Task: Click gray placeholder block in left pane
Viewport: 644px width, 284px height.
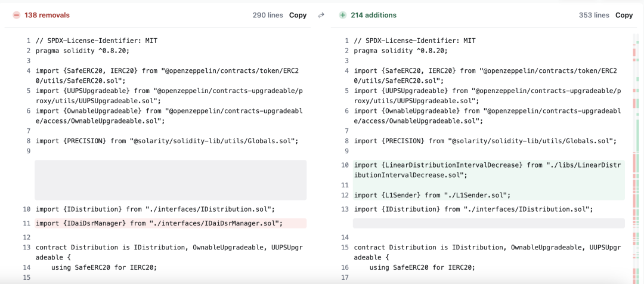Action: [171, 180]
